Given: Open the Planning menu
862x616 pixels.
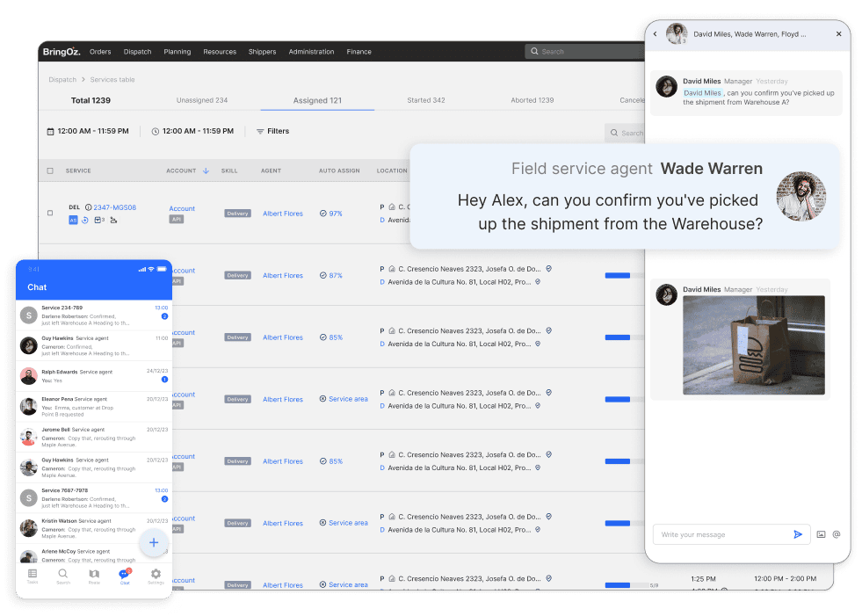Looking at the screenshot, I should pos(177,52).
